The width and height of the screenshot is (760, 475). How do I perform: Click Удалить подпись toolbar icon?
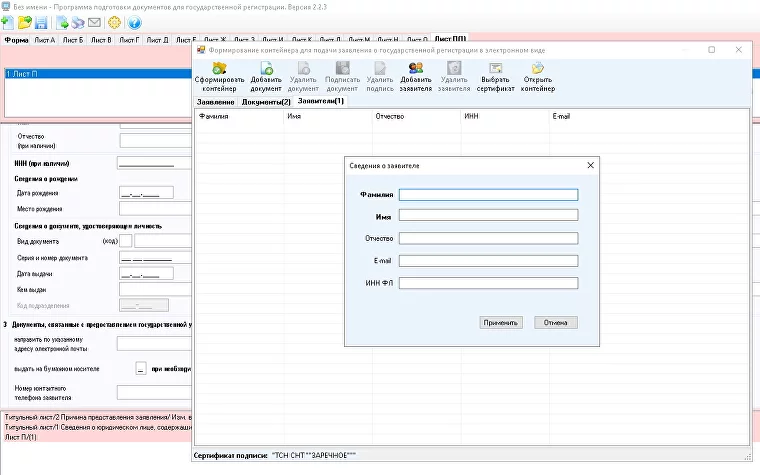380,77
